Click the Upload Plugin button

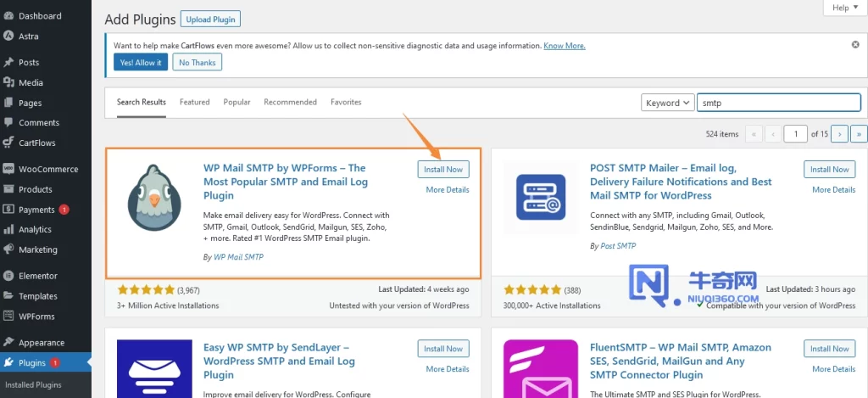coord(210,20)
